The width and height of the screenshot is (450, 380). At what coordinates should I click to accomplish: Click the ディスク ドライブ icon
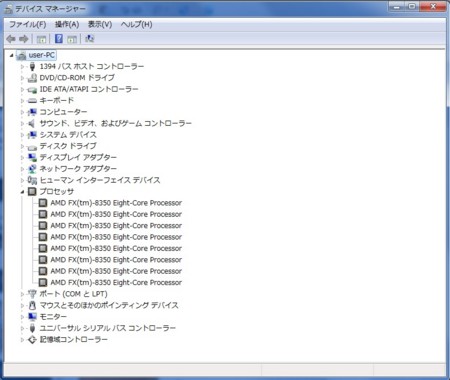tap(32, 147)
